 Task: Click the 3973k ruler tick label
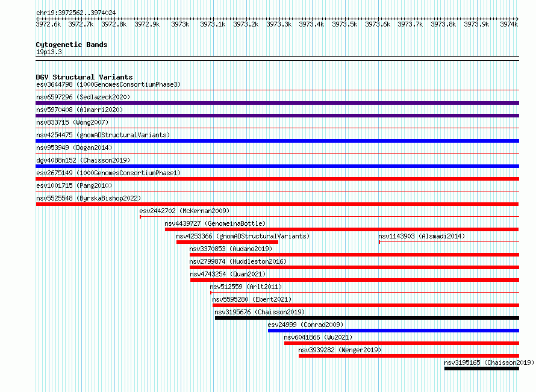coord(180,24)
